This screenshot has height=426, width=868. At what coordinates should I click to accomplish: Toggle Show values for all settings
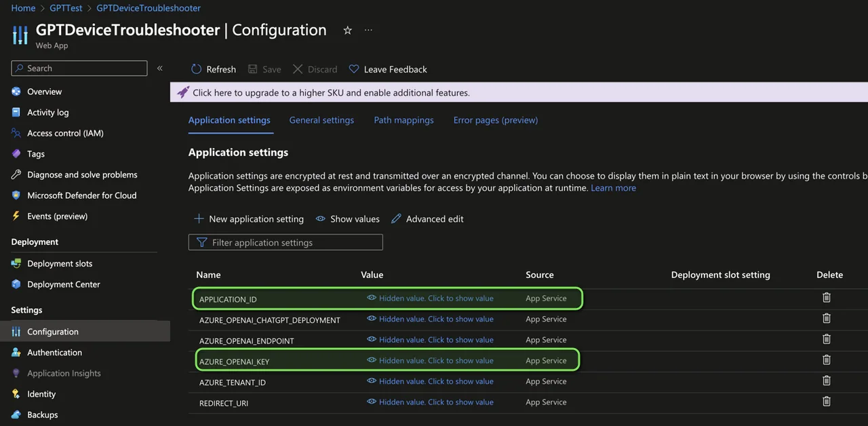348,219
